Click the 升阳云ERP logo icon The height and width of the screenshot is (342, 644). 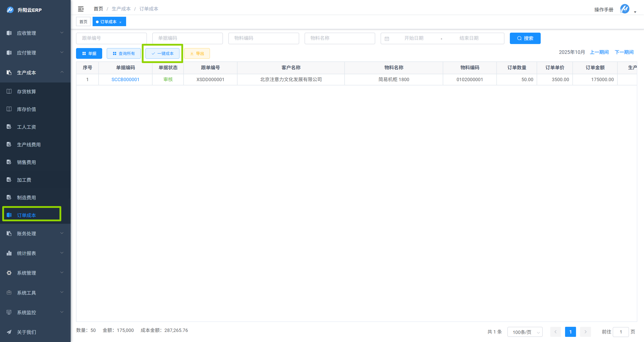pyautogui.click(x=10, y=10)
